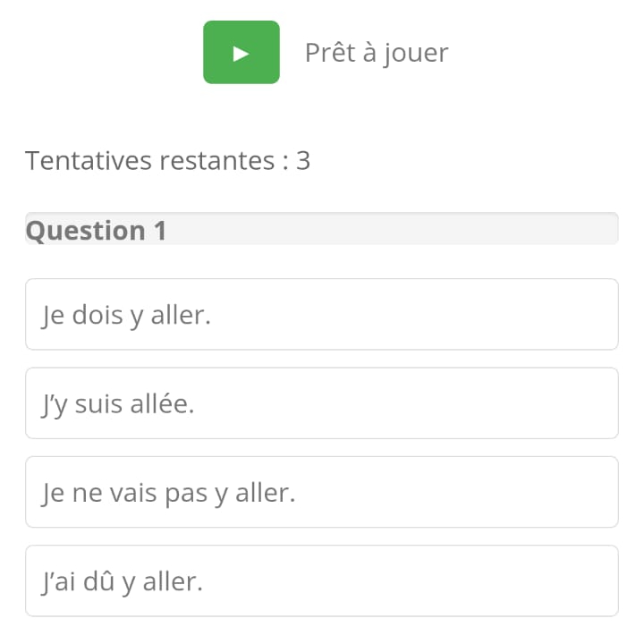Screen dimensions: 644x644
Task: Play the audio with the green button
Action: [x=241, y=53]
